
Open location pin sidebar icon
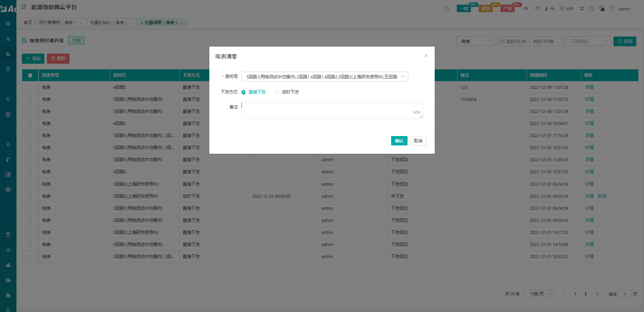coord(8,99)
